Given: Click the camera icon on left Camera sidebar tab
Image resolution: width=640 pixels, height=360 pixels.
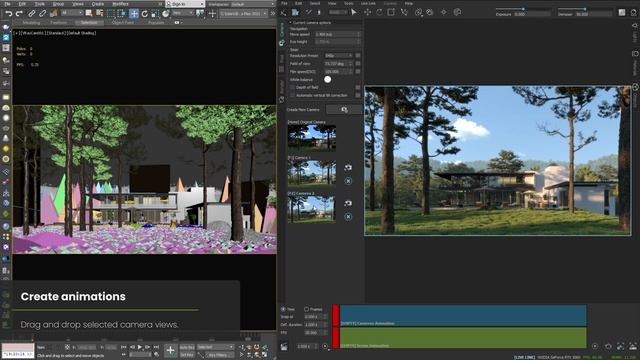Looking at the screenshot, I should coord(282,42).
